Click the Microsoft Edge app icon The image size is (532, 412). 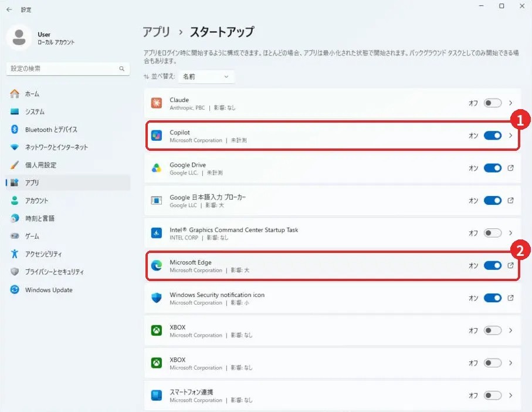coord(157,265)
